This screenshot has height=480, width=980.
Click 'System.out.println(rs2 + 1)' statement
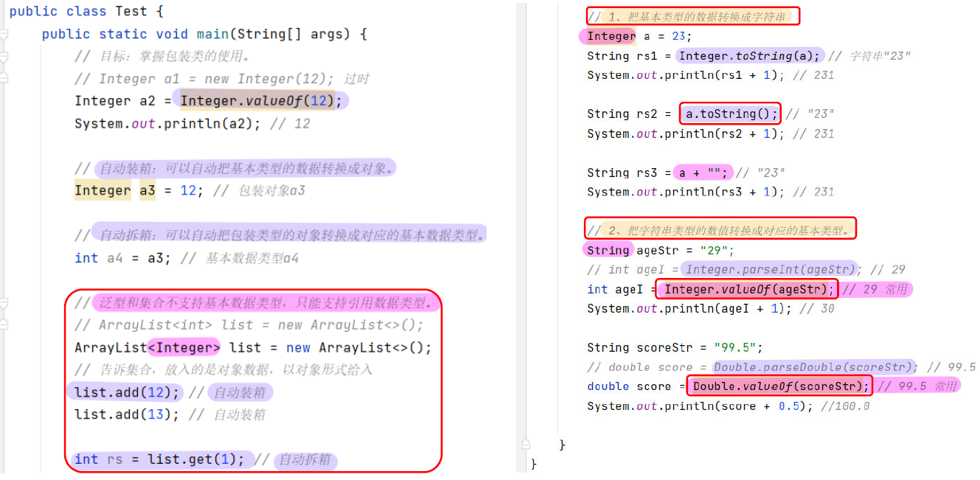[687, 133]
